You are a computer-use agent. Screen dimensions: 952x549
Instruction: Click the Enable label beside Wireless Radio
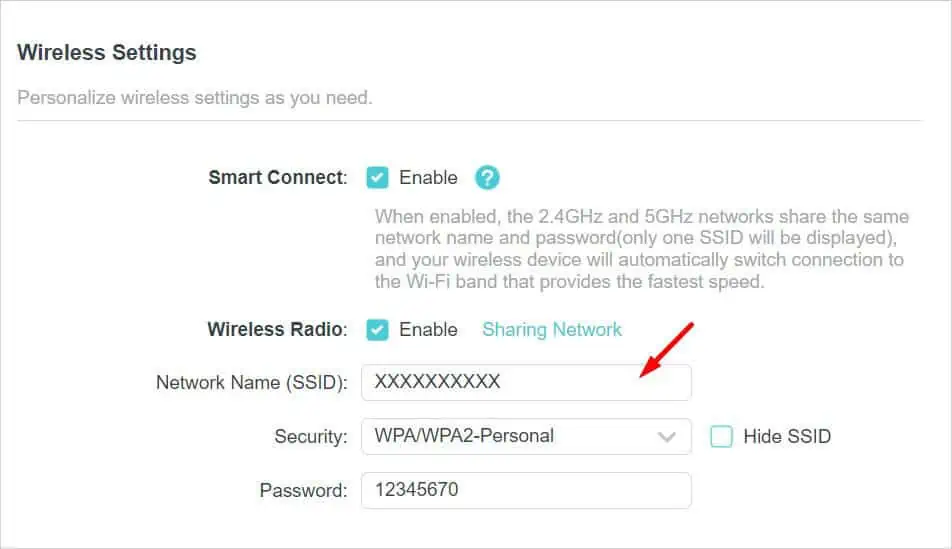pos(428,330)
